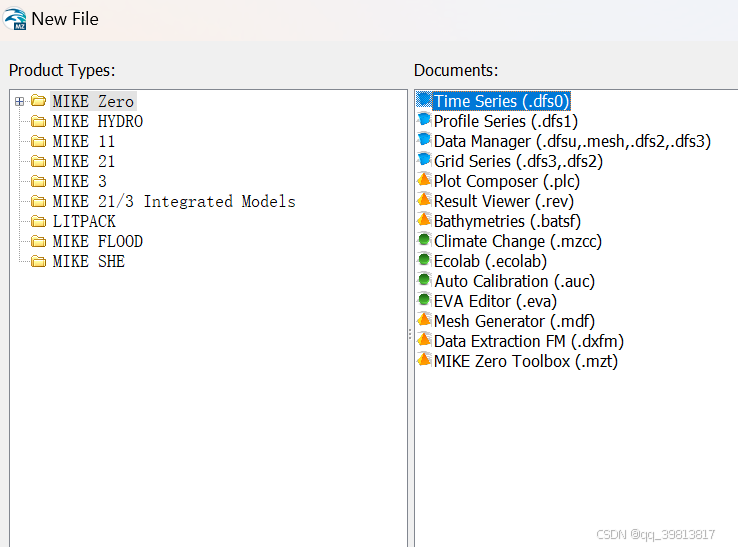Image resolution: width=738 pixels, height=547 pixels.
Task: Click the MIKE 21/3 Integrated Models folder icon
Action: coord(38,201)
